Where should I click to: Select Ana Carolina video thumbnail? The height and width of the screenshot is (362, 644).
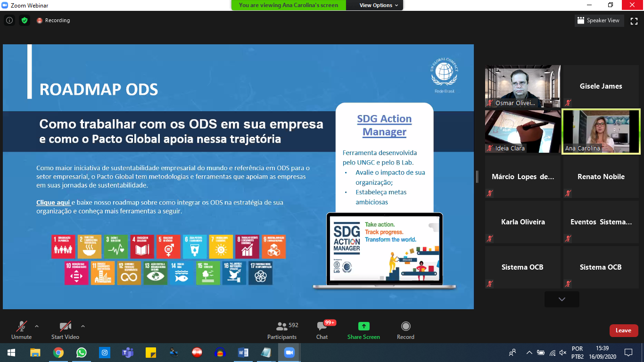pos(601,132)
